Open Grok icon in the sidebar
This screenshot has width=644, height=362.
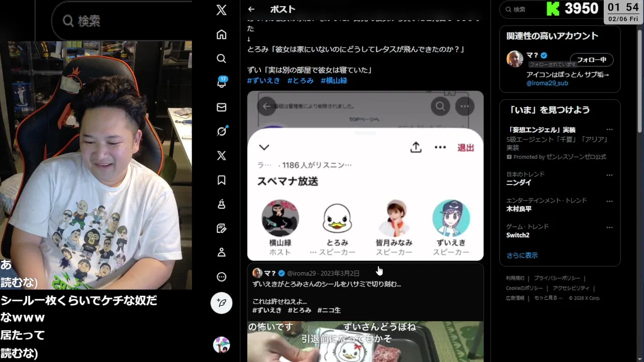pyautogui.click(x=222, y=131)
